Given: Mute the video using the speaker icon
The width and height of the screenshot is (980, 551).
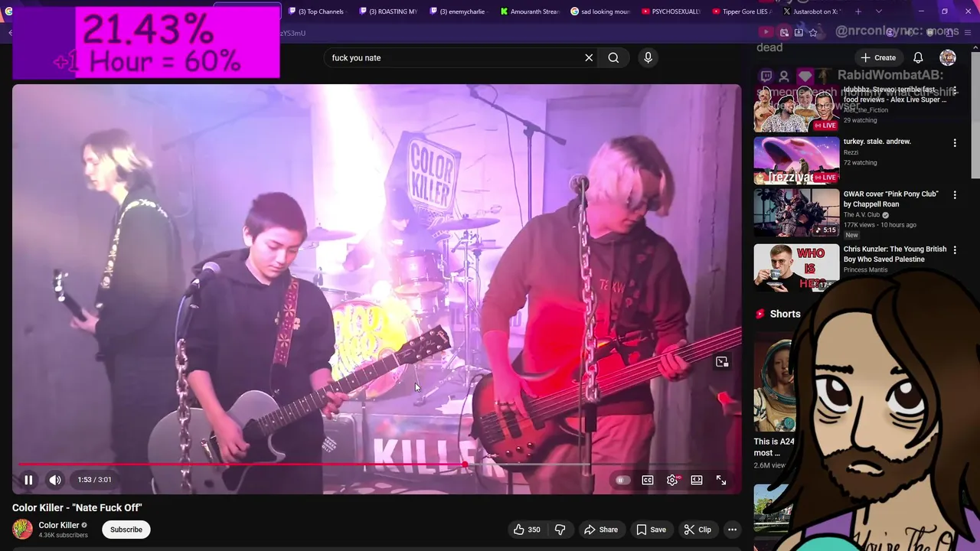Looking at the screenshot, I should 55,480.
